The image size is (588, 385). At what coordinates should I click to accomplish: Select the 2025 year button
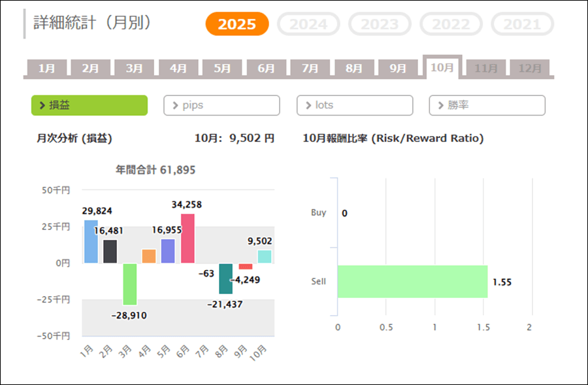pyautogui.click(x=237, y=24)
